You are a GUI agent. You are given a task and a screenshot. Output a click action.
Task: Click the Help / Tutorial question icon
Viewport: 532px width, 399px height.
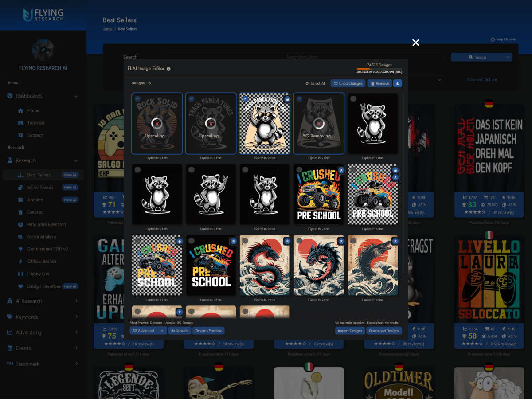click(x=493, y=39)
